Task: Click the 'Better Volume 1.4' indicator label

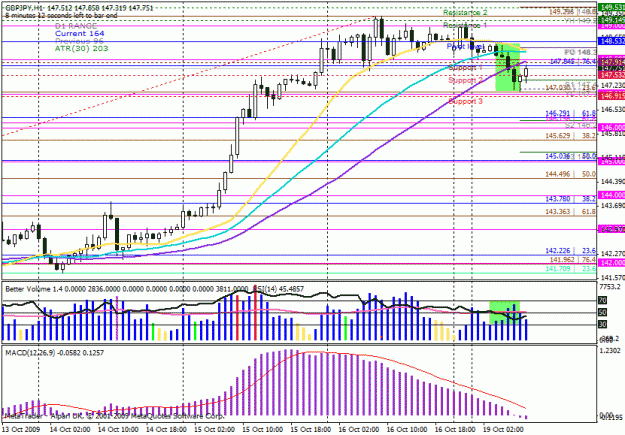Action: click(34, 289)
